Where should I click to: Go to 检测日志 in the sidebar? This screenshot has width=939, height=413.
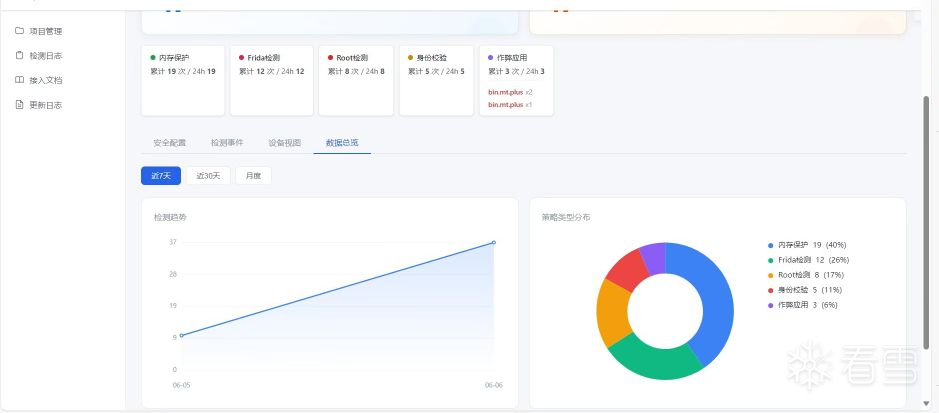pyautogui.click(x=46, y=56)
